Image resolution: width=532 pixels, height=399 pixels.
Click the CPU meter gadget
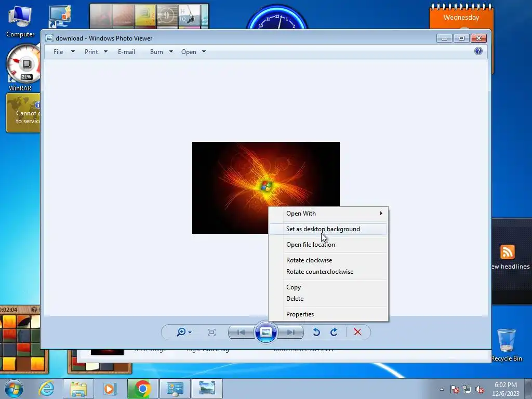click(23, 64)
